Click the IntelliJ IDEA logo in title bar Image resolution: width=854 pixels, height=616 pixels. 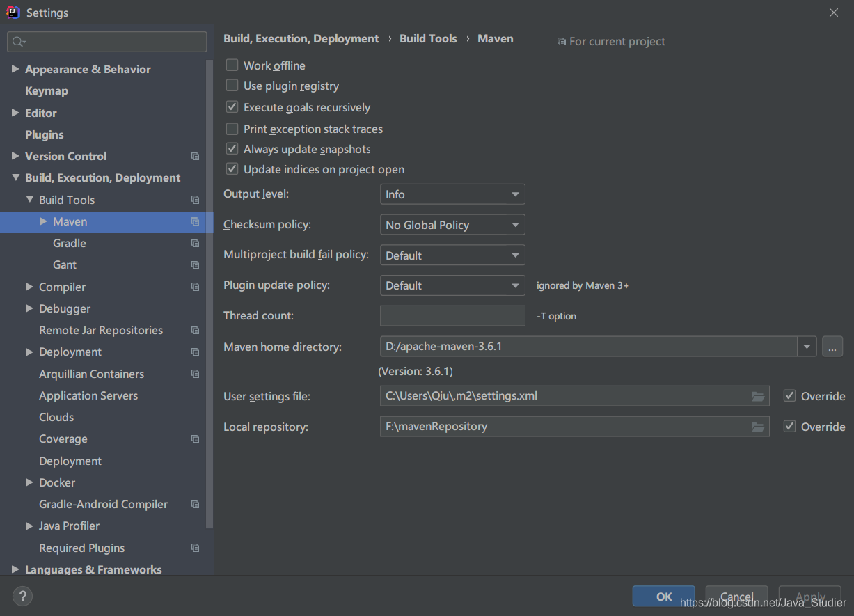(12, 12)
